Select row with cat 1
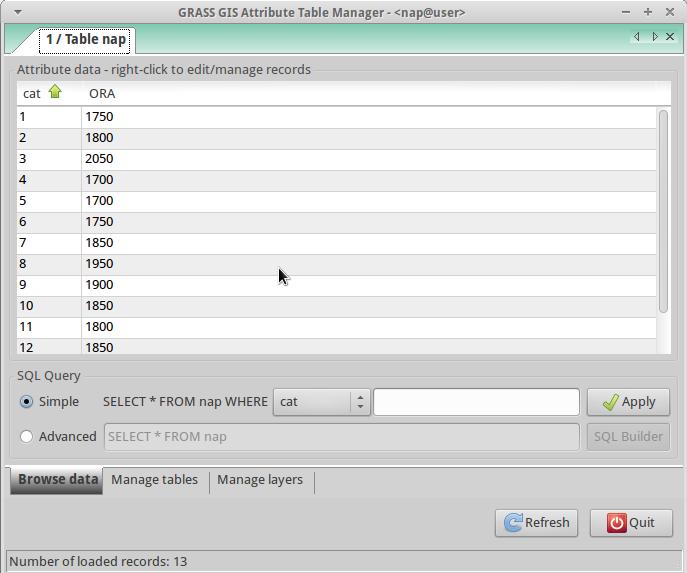The width and height of the screenshot is (687, 573). pyautogui.click(x=336, y=117)
